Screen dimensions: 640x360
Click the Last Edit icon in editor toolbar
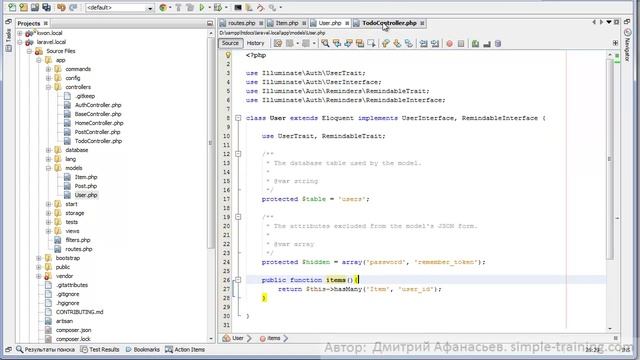(x=278, y=43)
